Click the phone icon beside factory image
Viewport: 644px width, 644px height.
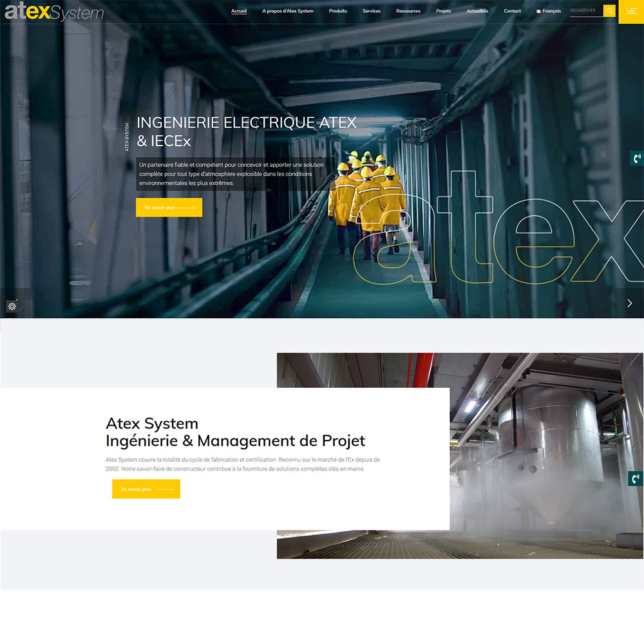636,478
